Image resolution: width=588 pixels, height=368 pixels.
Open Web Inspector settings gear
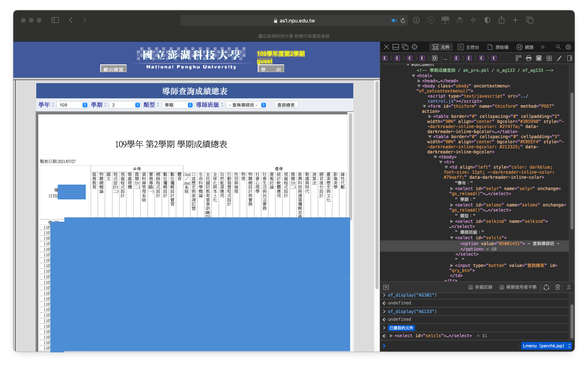pyautogui.click(x=569, y=47)
